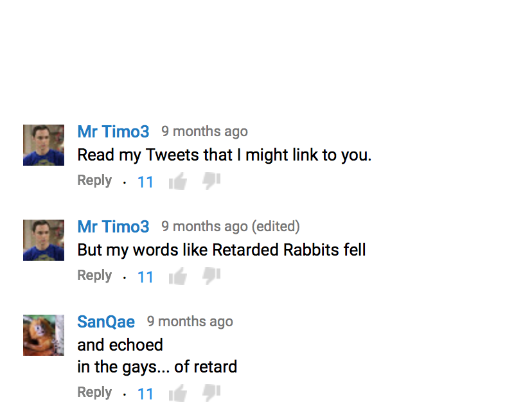Thumbs up SanQae's comment
The height and width of the screenshot is (420, 505).
click(x=177, y=394)
